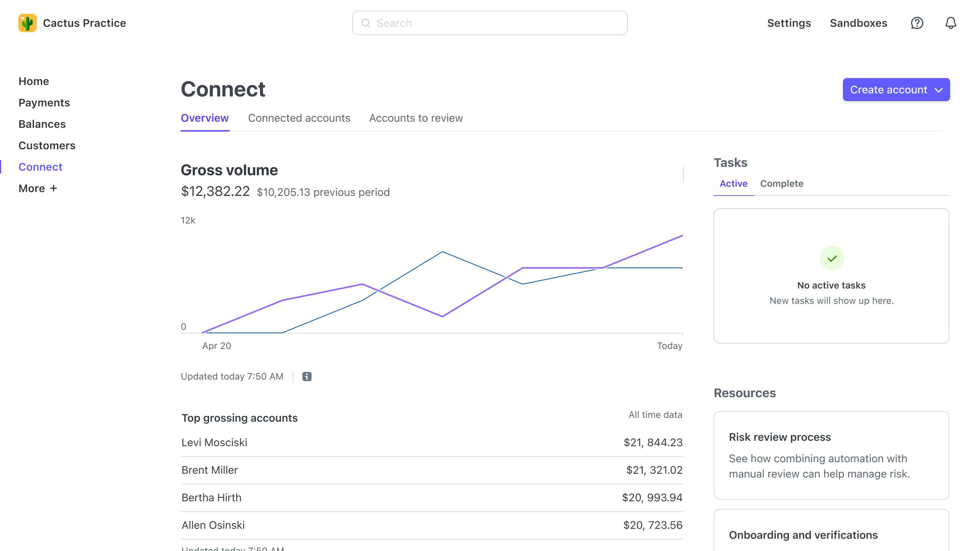
Task: Open the help question mark icon
Action: pyautogui.click(x=917, y=23)
